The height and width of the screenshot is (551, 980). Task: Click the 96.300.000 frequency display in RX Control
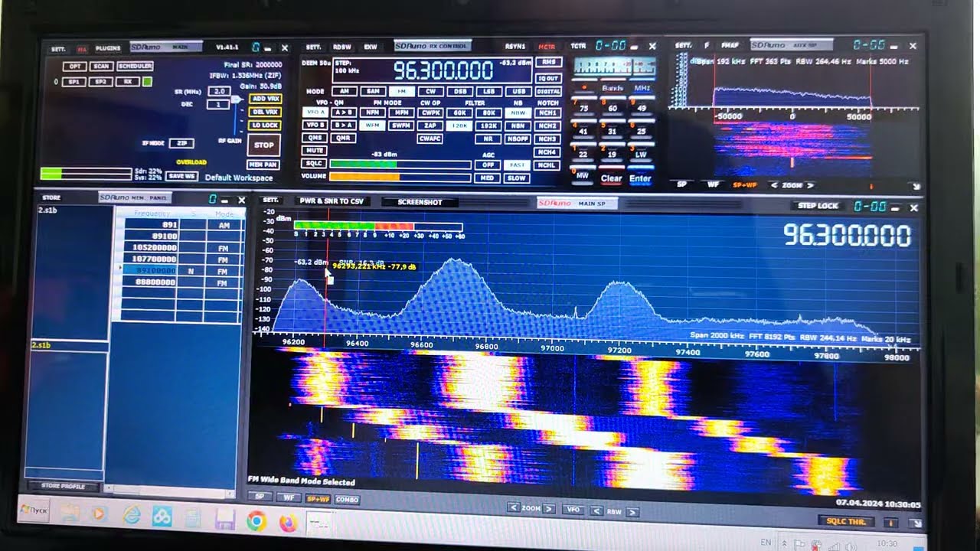click(x=443, y=71)
